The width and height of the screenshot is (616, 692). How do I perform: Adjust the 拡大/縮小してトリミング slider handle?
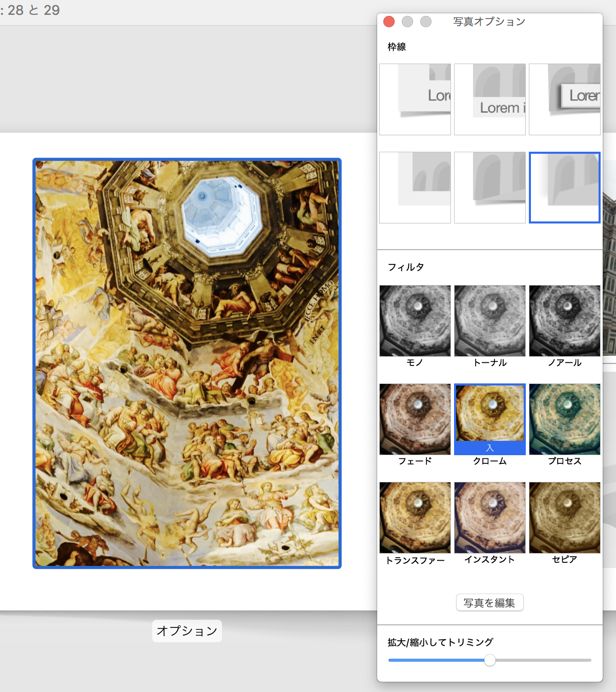click(x=490, y=660)
